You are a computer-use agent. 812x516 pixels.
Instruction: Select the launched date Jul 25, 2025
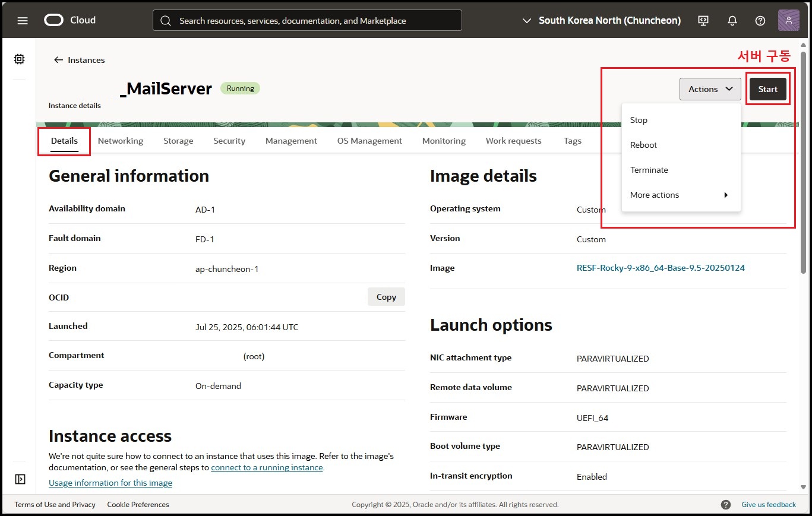[247, 327]
